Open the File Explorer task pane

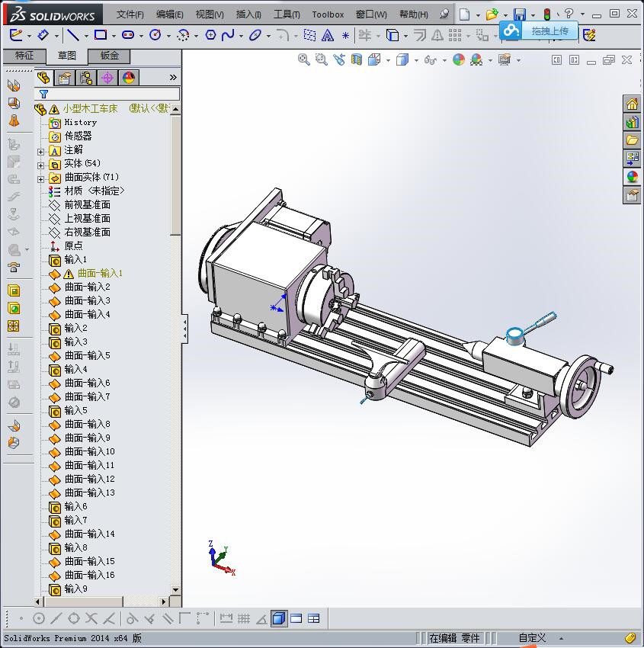632,140
